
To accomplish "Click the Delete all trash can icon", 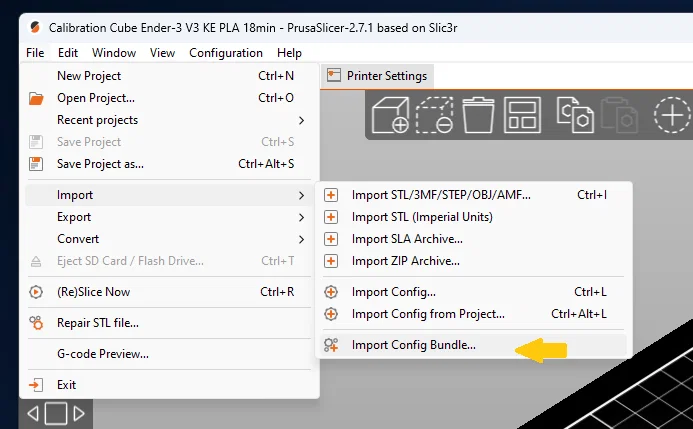I will point(478,115).
